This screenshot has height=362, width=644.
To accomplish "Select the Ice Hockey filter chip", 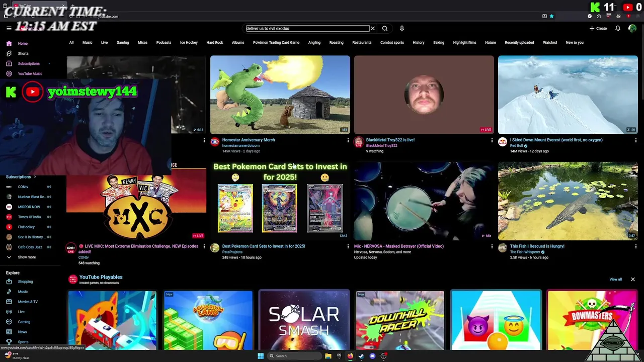I will [x=189, y=43].
